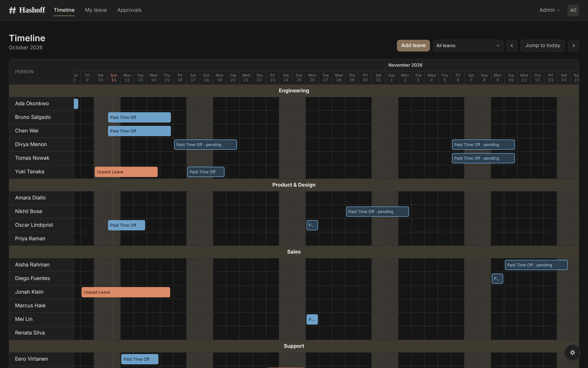
Task: Click the Product & Design group header
Action: point(294,185)
